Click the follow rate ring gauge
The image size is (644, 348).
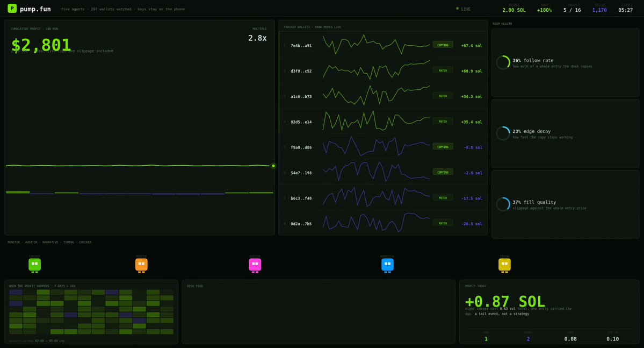[503, 62]
